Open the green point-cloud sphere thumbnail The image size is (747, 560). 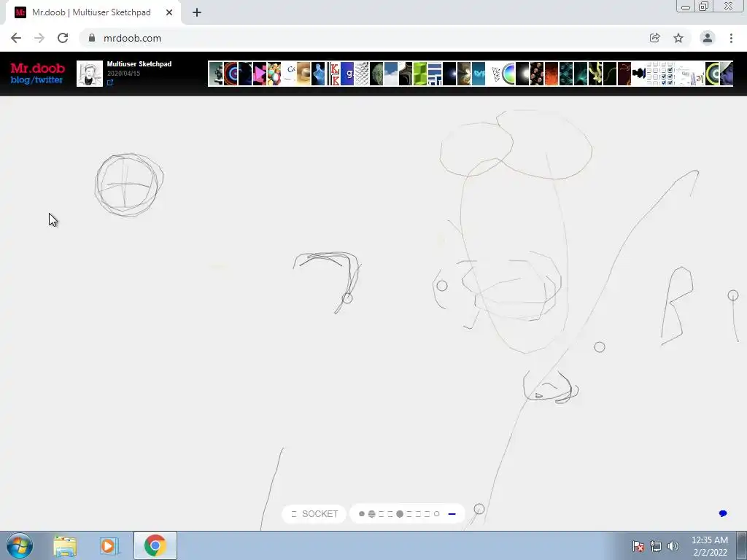click(x=376, y=74)
